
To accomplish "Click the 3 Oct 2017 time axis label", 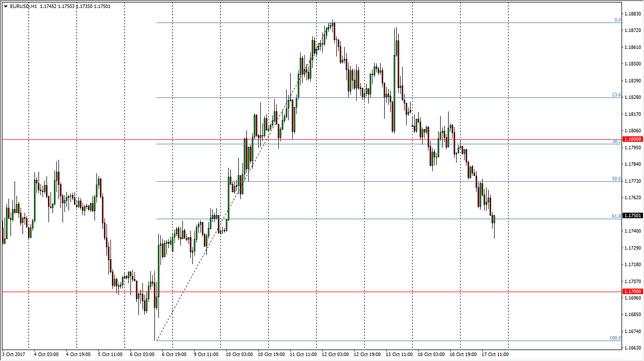I will click(14, 354).
